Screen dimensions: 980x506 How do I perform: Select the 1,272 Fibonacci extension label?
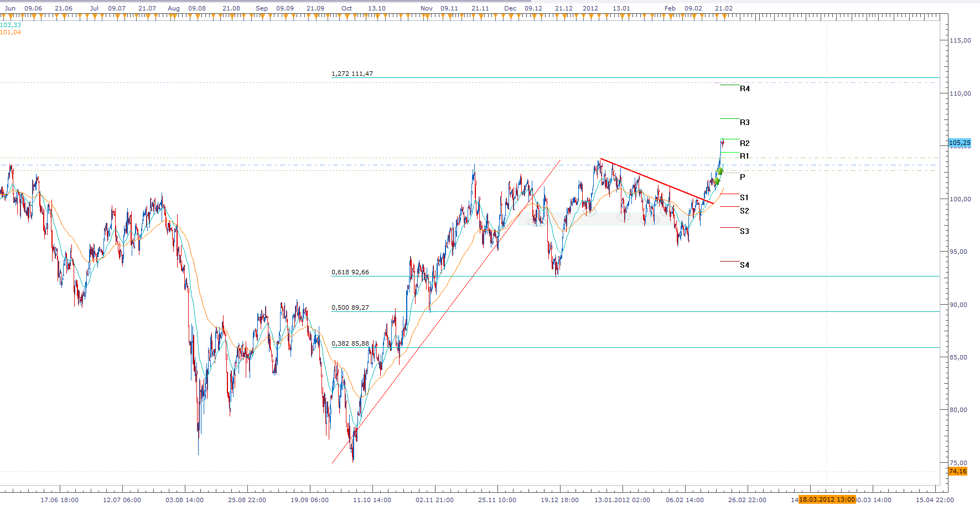[x=352, y=74]
